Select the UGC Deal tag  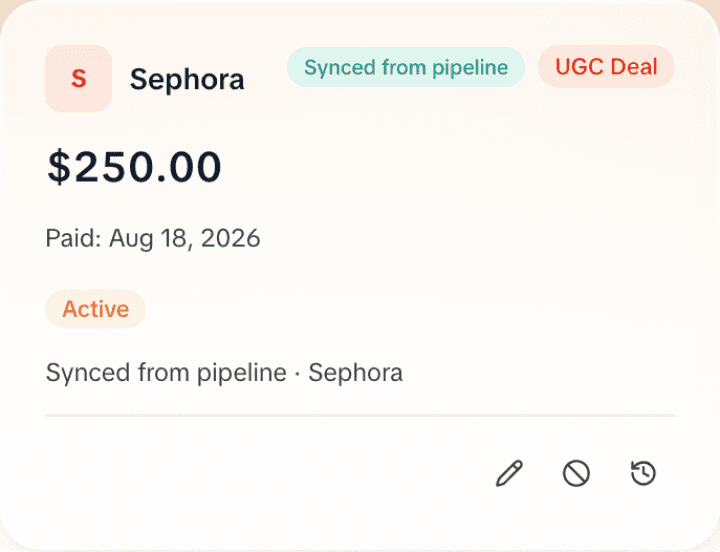pyautogui.click(x=606, y=67)
